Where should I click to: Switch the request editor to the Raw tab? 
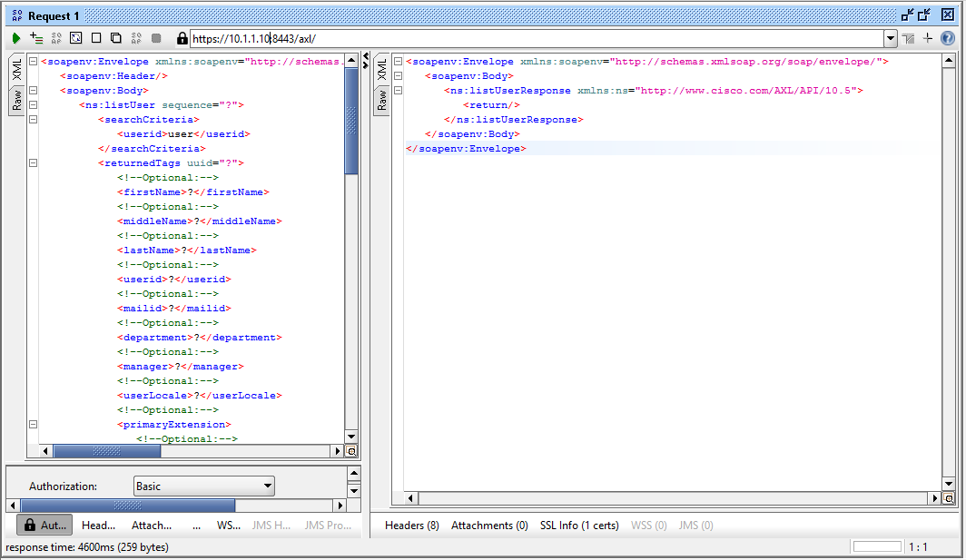[15, 96]
